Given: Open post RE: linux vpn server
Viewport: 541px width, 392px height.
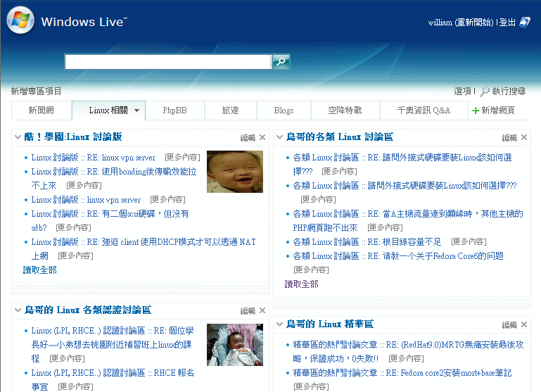Looking at the screenshot, I should pos(93,158).
